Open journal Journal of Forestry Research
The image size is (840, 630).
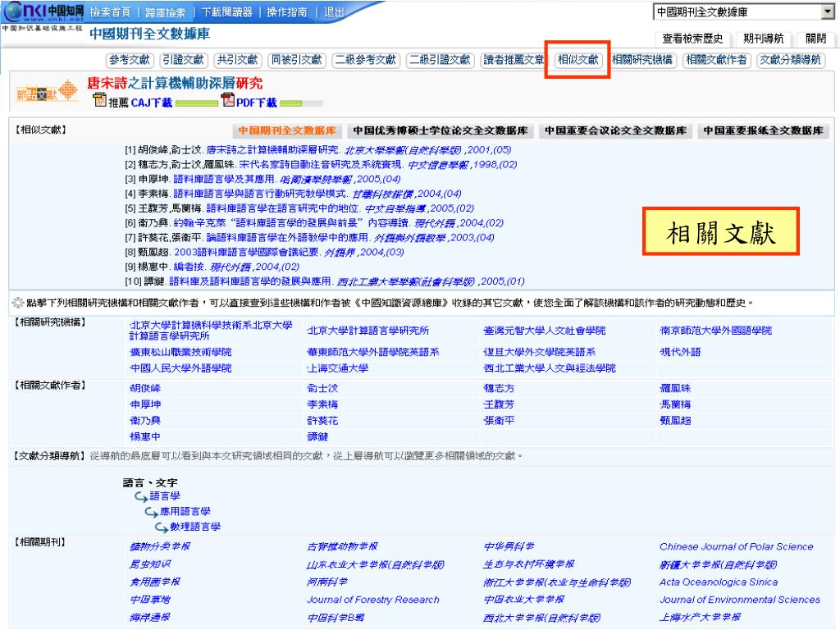(x=373, y=600)
